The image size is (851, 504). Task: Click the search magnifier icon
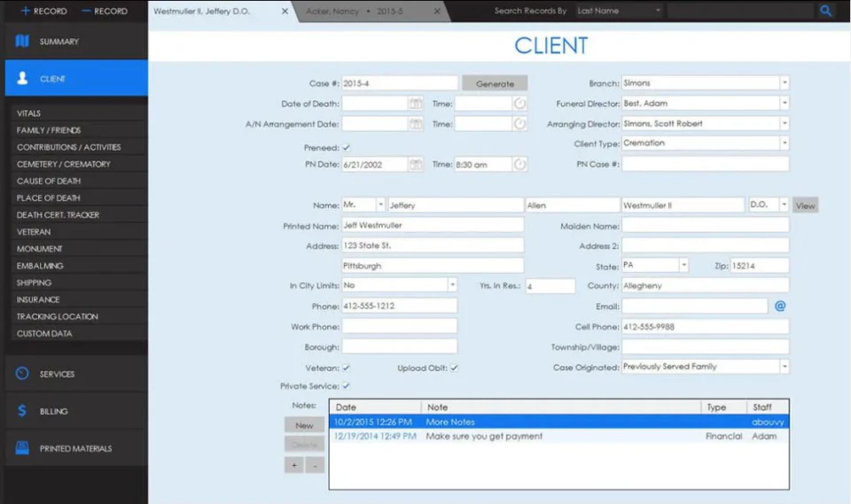825,11
